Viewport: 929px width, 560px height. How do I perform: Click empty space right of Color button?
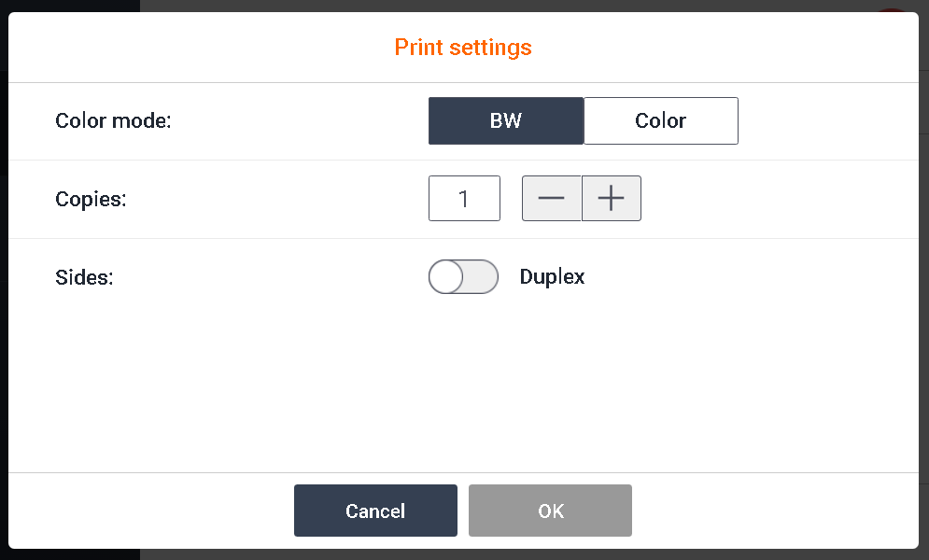point(822,121)
